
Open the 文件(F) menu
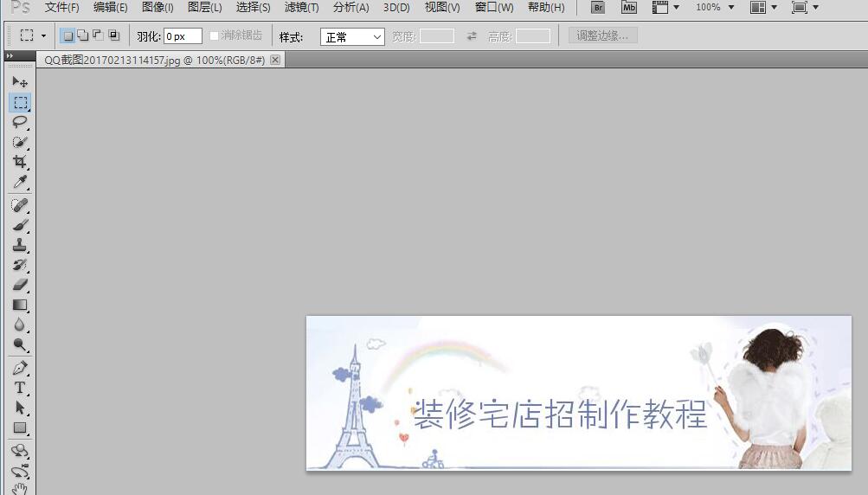[62, 7]
